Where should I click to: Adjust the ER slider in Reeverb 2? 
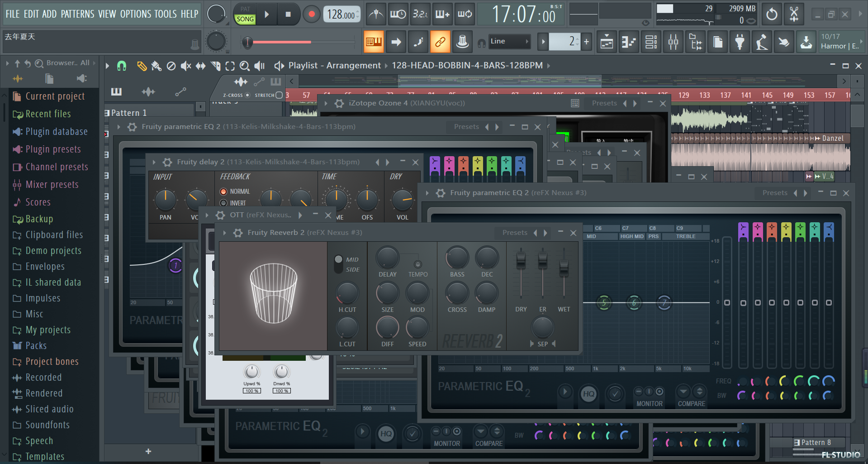[542, 260]
